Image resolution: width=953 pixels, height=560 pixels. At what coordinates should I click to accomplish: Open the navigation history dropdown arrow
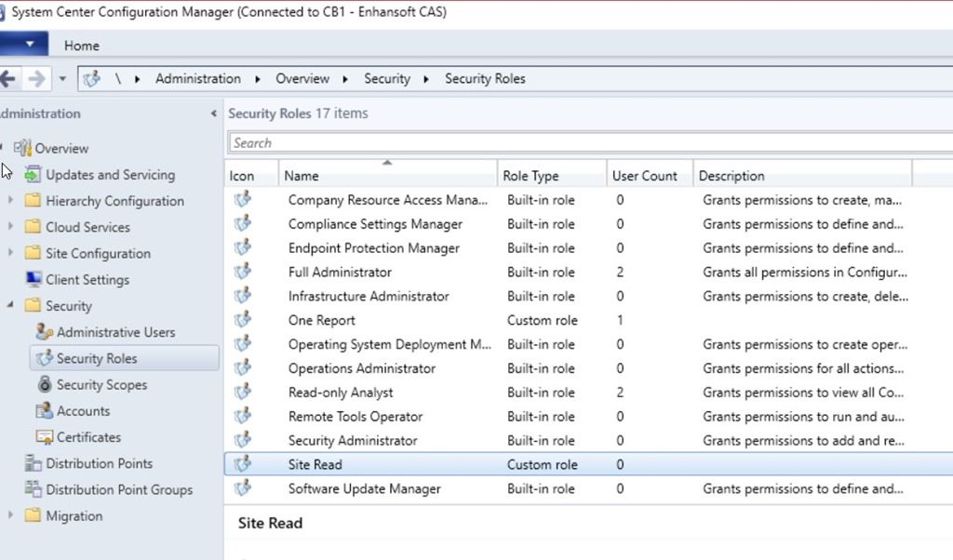[x=62, y=79]
